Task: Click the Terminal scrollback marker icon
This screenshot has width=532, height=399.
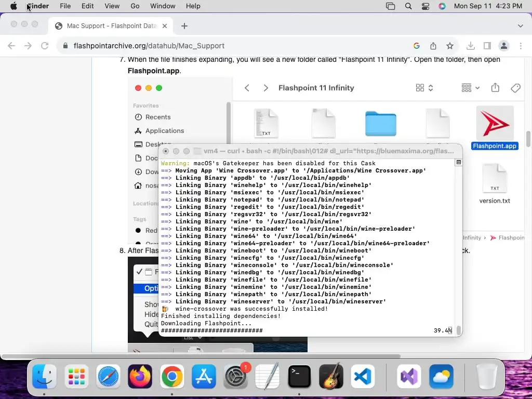Action: coord(458,163)
